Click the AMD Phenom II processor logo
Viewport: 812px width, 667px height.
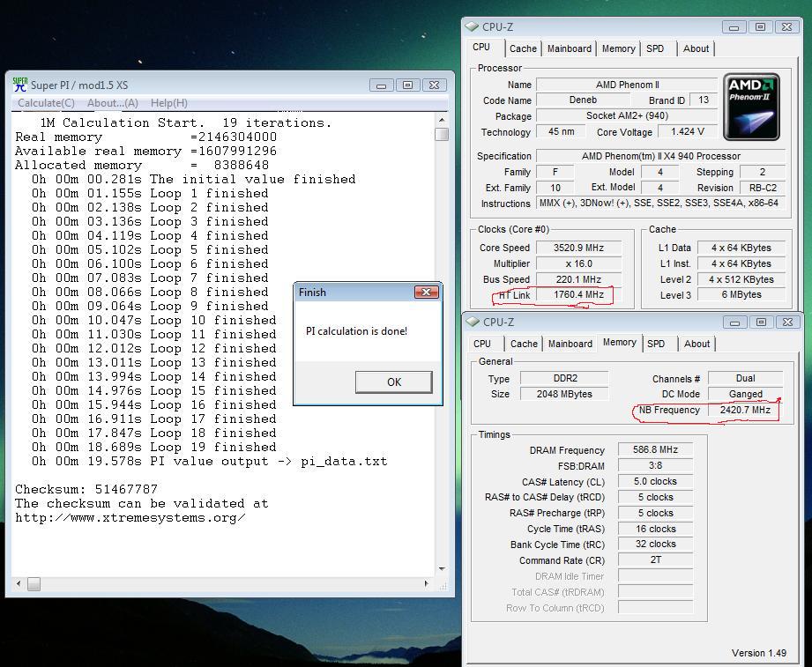[x=751, y=107]
